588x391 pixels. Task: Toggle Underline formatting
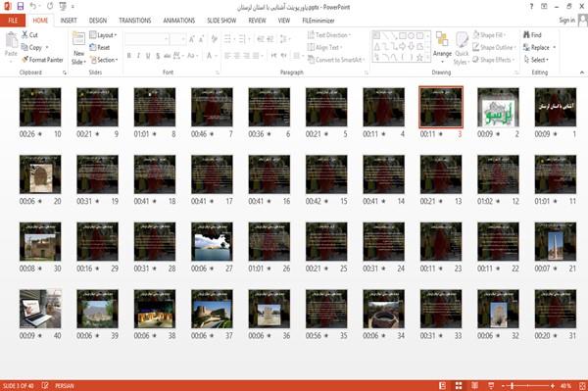click(x=148, y=56)
